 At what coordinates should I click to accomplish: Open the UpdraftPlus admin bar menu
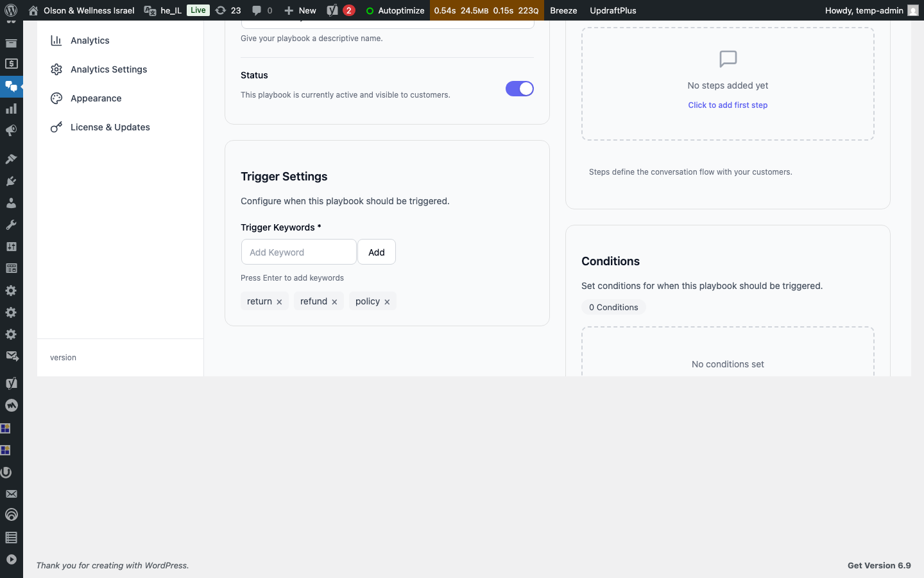[613, 10]
